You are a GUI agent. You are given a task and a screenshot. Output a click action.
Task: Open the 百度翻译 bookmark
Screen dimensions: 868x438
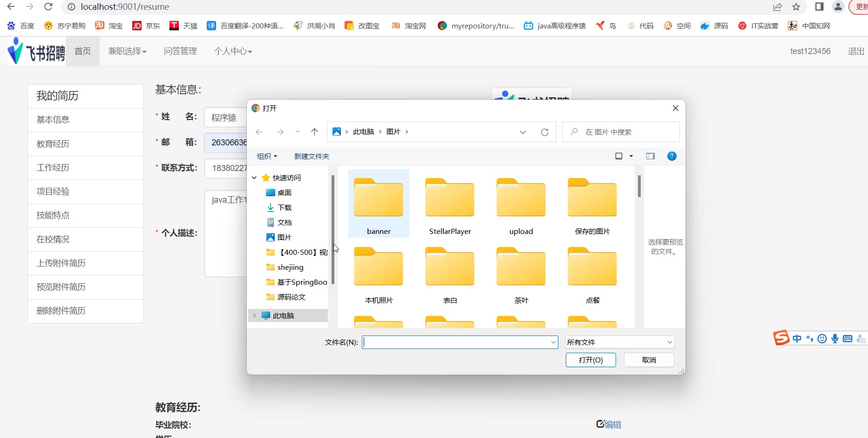tap(245, 26)
